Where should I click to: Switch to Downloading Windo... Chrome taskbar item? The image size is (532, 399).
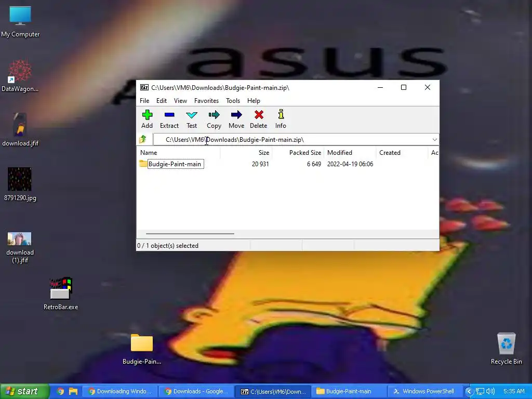(x=120, y=392)
